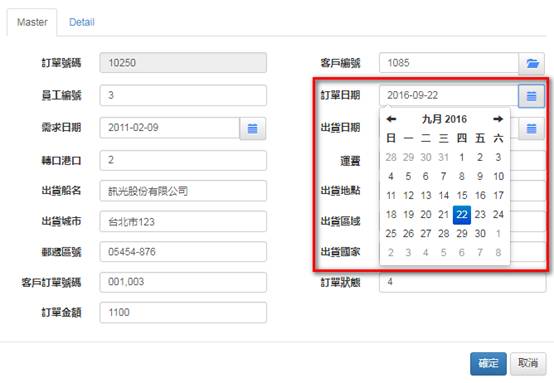
Task: Choose day 5 in September's second week
Action: [408, 176]
